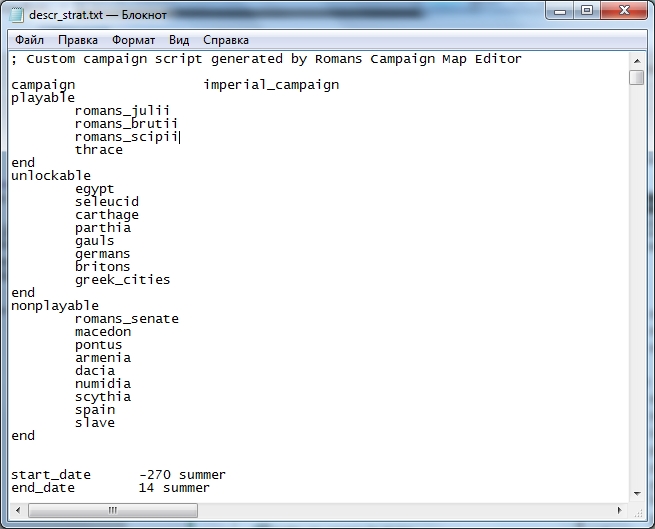Place cursor on 'romans_julii'

pos(122,111)
